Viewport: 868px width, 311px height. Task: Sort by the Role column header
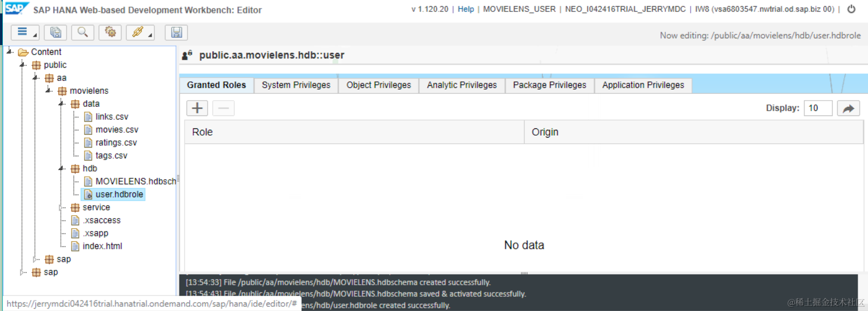[x=354, y=132]
